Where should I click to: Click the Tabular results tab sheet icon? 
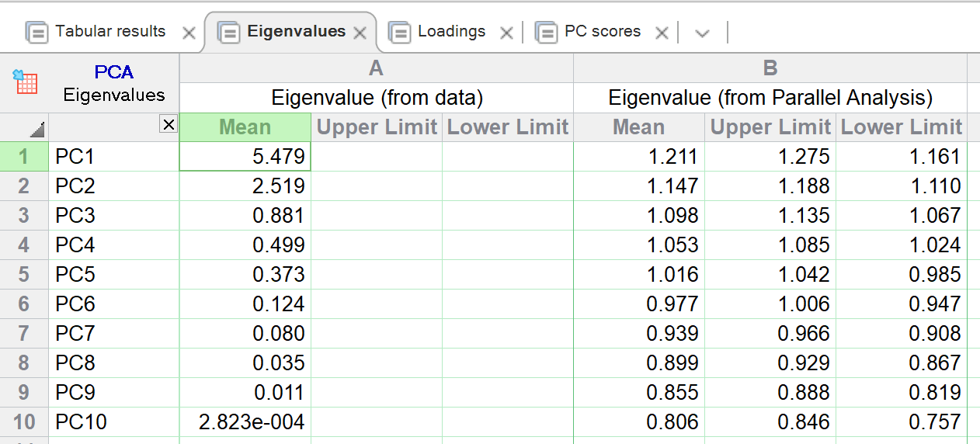36,33
